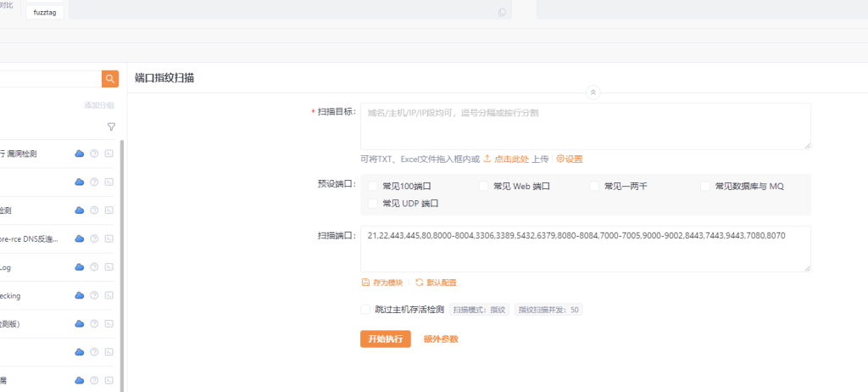868x392 pixels.
Task: Check the 常见 Web 端口 option
Action: coord(484,186)
